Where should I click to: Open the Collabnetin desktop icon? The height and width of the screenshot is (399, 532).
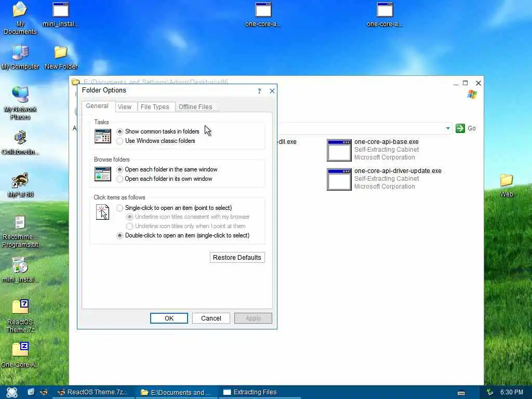20,142
